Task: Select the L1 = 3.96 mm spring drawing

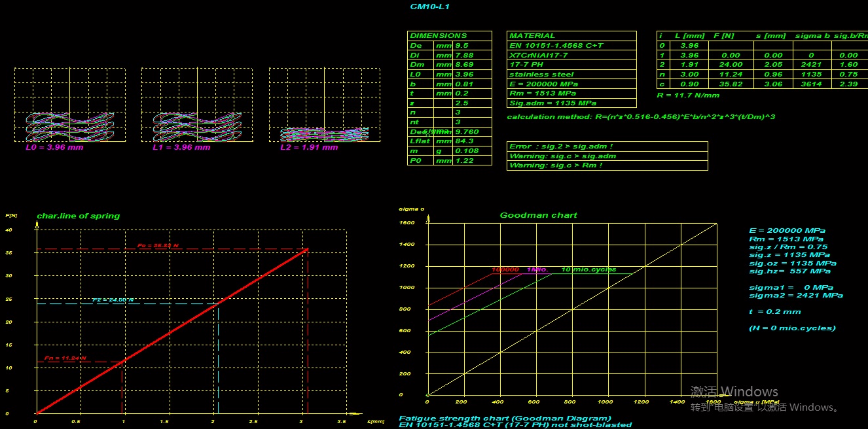Action: pyautogui.click(x=197, y=124)
